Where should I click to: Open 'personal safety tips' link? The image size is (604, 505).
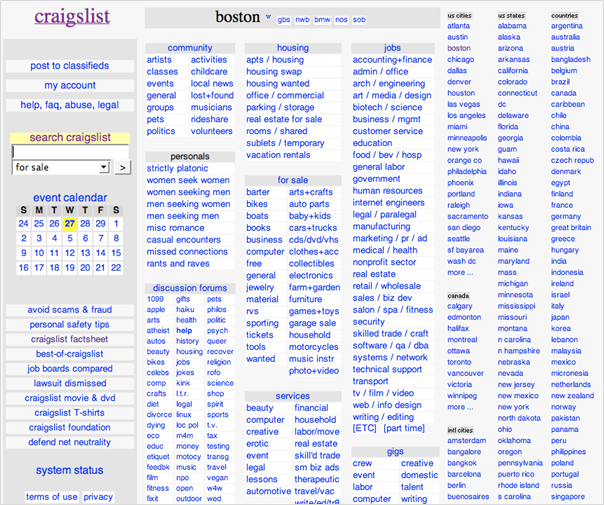click(70, 325)
